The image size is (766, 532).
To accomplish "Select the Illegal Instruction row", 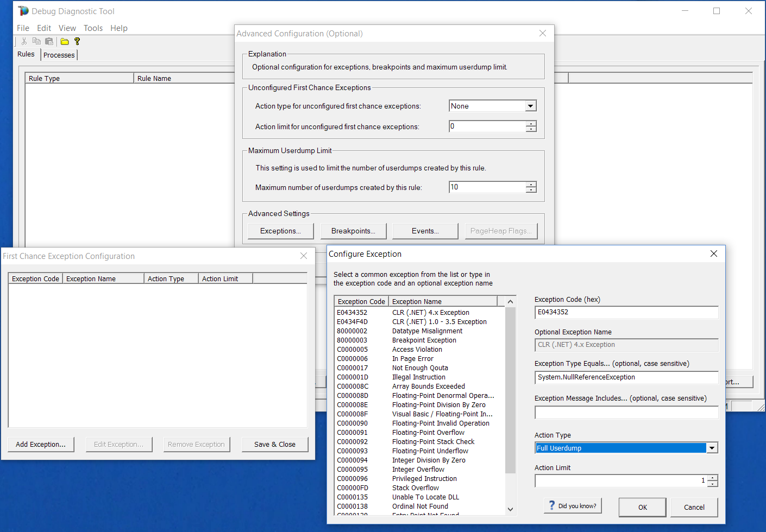I will click(419, 377).
